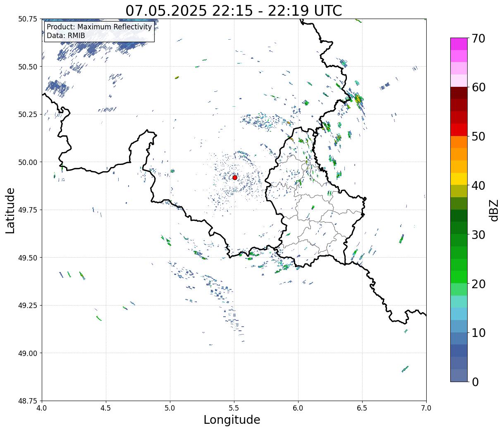The height and width of the screenshot is (430, 504).
Task: Click the red radar location marker
Action: [235, 177]
